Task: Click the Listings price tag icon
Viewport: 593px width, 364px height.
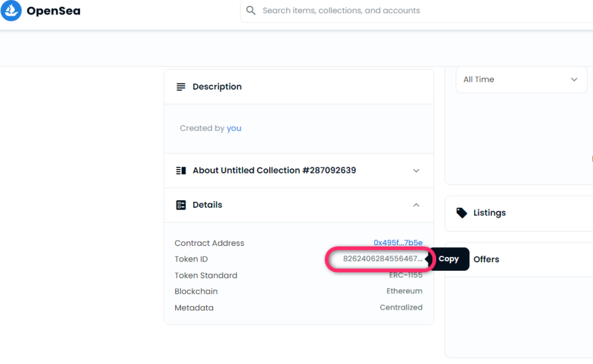Action: 462,213
